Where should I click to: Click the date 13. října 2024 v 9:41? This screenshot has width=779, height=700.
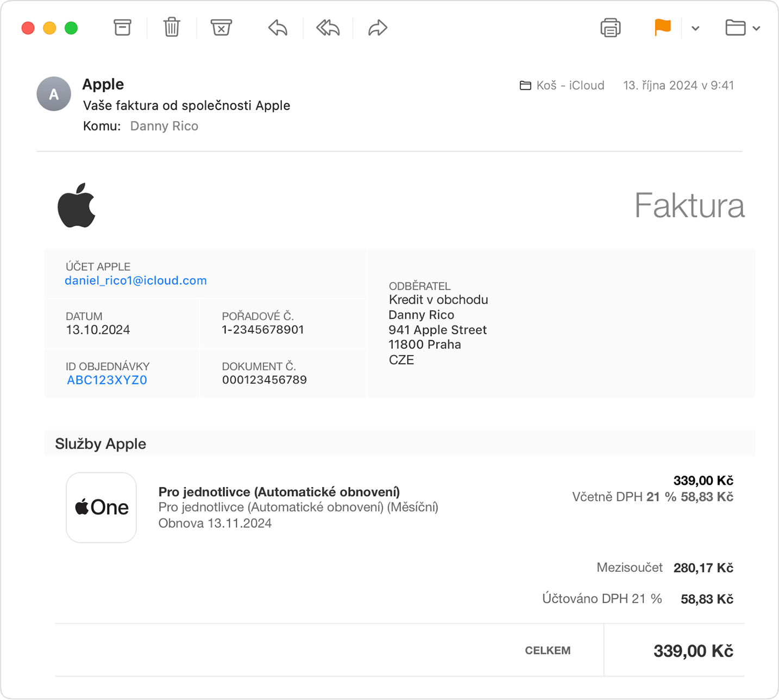pos(679,85)
